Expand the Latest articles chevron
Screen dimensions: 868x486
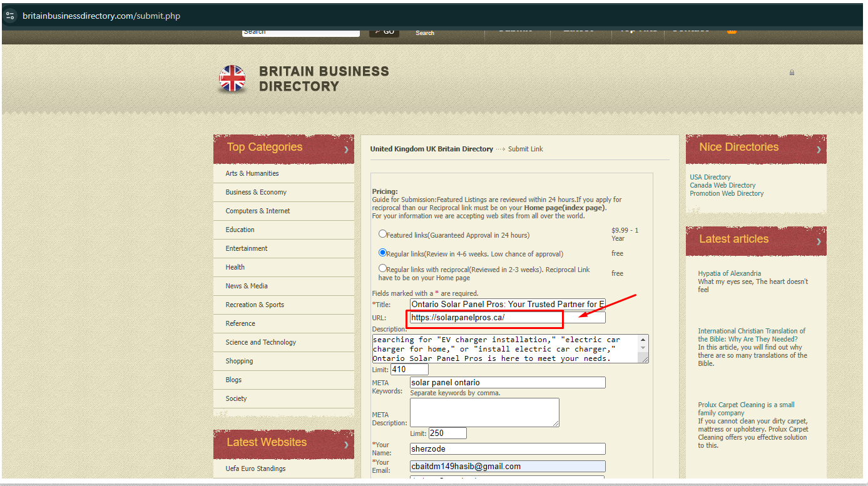point(819,241)
